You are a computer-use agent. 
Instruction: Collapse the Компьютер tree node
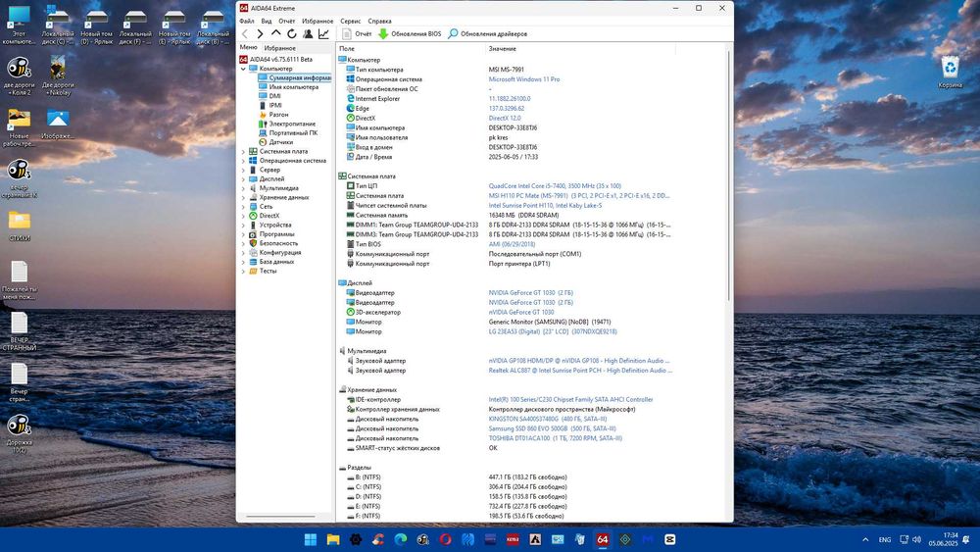coord(243,69)
